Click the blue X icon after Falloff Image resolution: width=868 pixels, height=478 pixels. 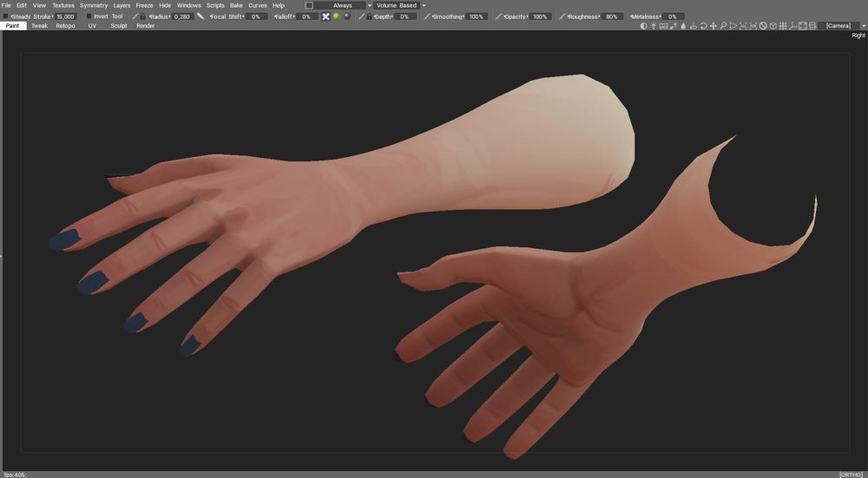pos(326,16)
